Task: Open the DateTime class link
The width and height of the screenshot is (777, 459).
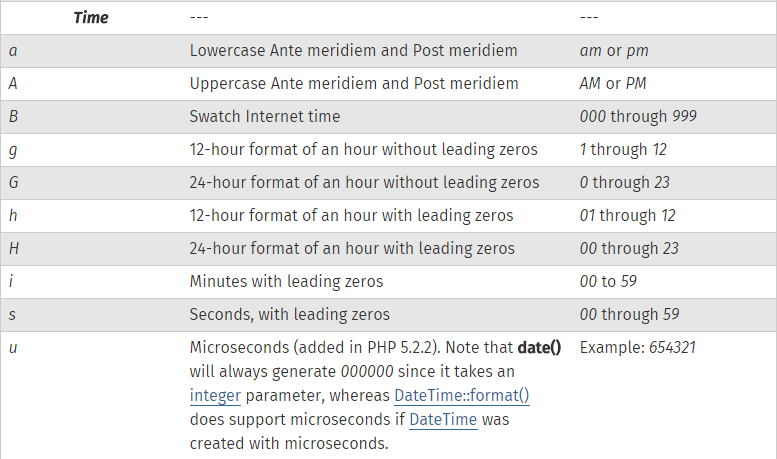Action: click(x=443, y=419)
